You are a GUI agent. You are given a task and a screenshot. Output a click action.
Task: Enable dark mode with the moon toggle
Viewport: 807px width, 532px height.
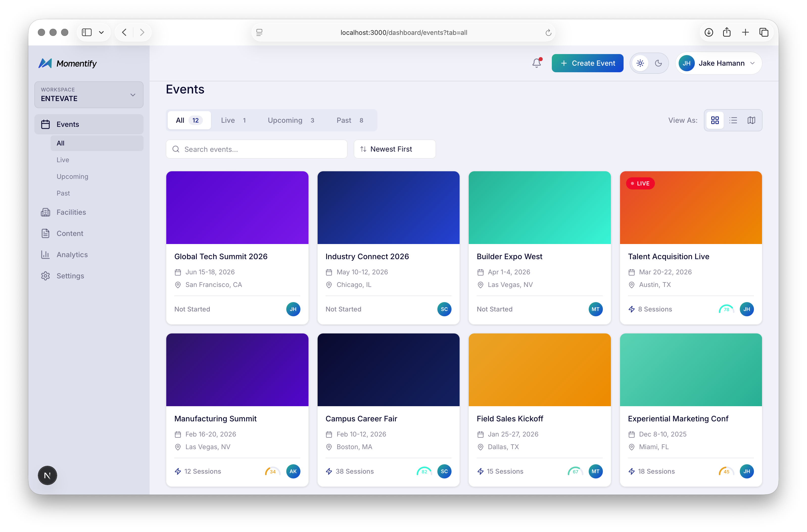(659, 63)
